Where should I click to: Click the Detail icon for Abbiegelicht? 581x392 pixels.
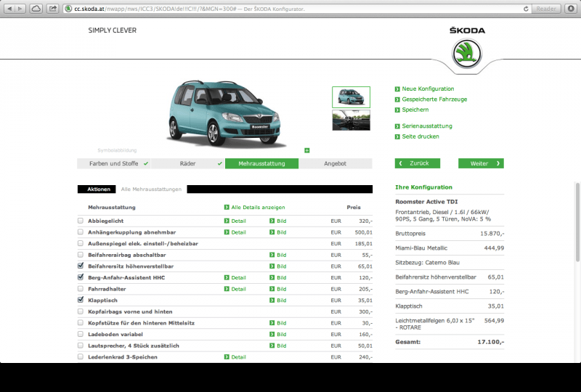tap(227, 221)
